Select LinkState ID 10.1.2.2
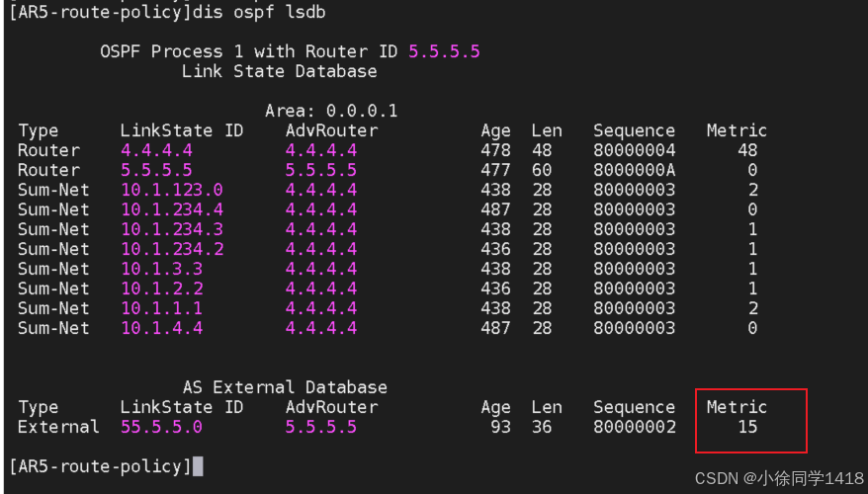Screen dimensions: 868x494 [162, 288]
